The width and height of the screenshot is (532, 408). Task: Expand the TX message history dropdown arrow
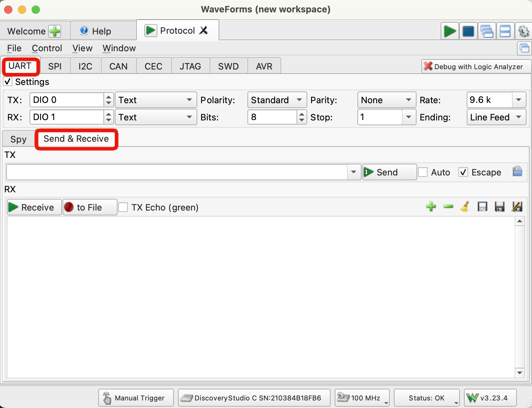coord(354,172)
